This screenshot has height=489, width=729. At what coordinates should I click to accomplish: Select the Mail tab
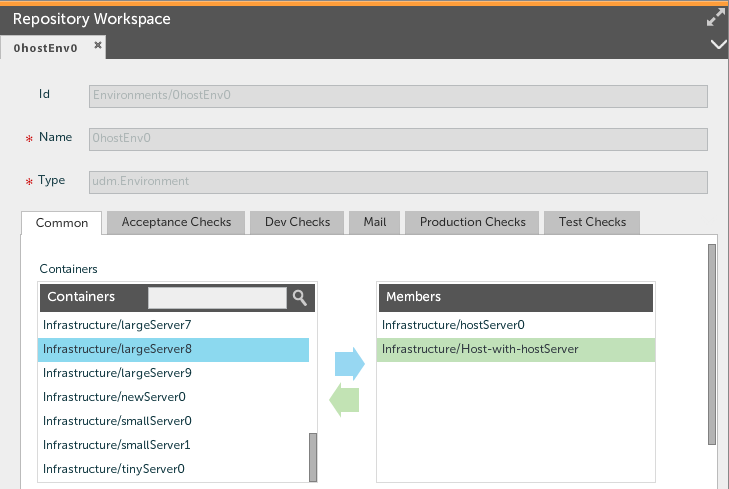[375, 222]
